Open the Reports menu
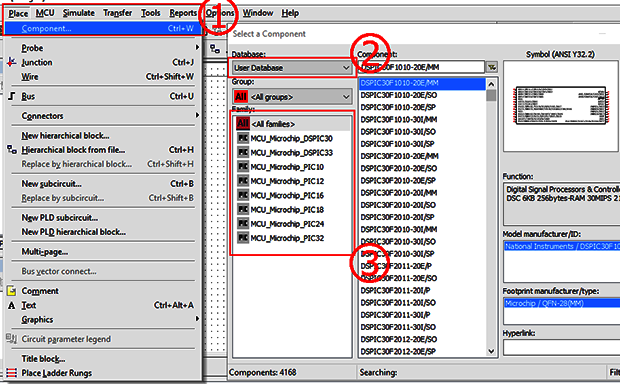Viewport: 620px width, 384px height. (x=183, y=13)
